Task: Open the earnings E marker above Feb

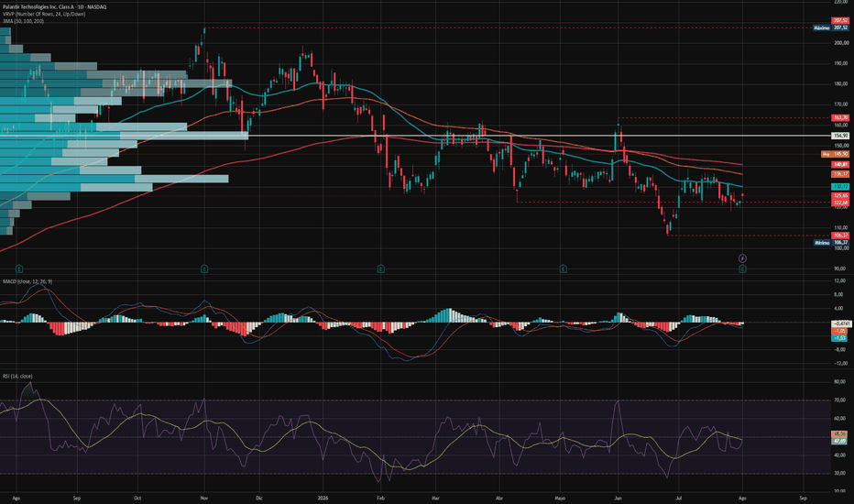Action: (x=380, y=268)
